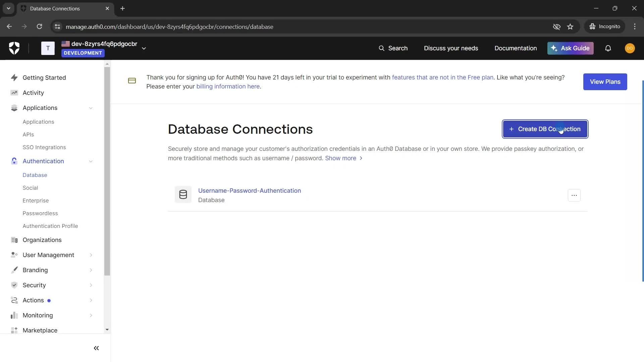Go to Social connections
This screenshot has height=362, width=644.
click(x=30, y=188)
